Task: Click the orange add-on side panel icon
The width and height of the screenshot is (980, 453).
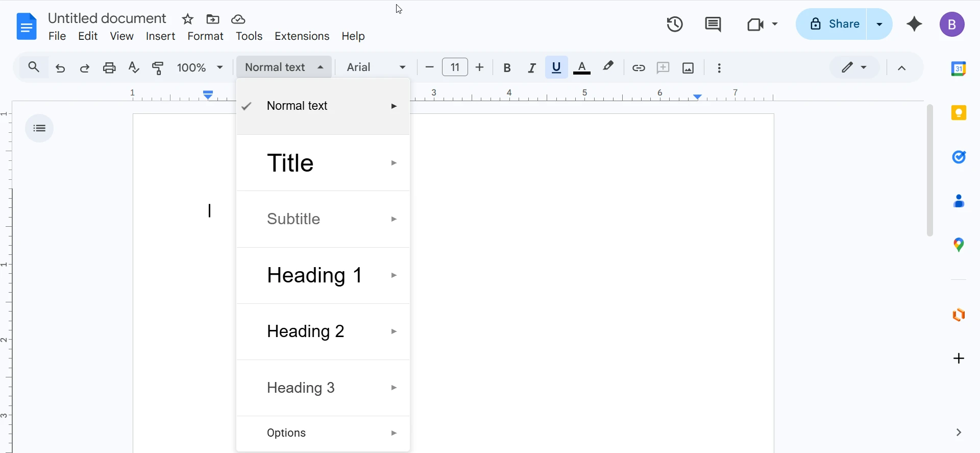Action: (x=959, y=315)
